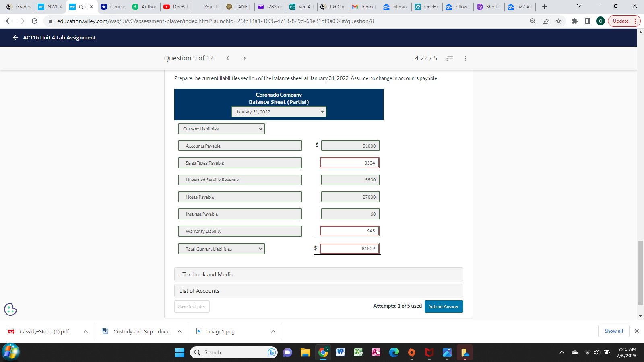Open Excel from the taskbar
This screenshot has width=644, height=362.
[357, 352]
